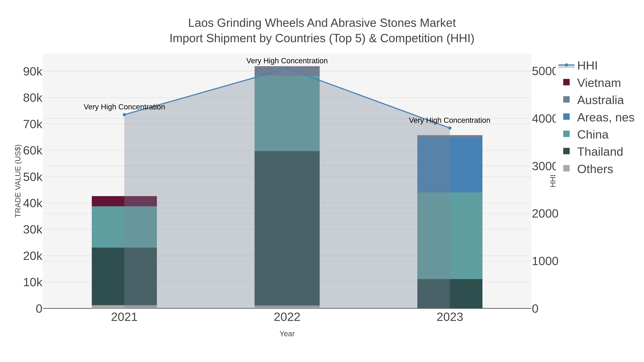The height and width of the screenshot is (362, 644).
Task: Select the 2022 HHI data point
Action: [287, 68]
